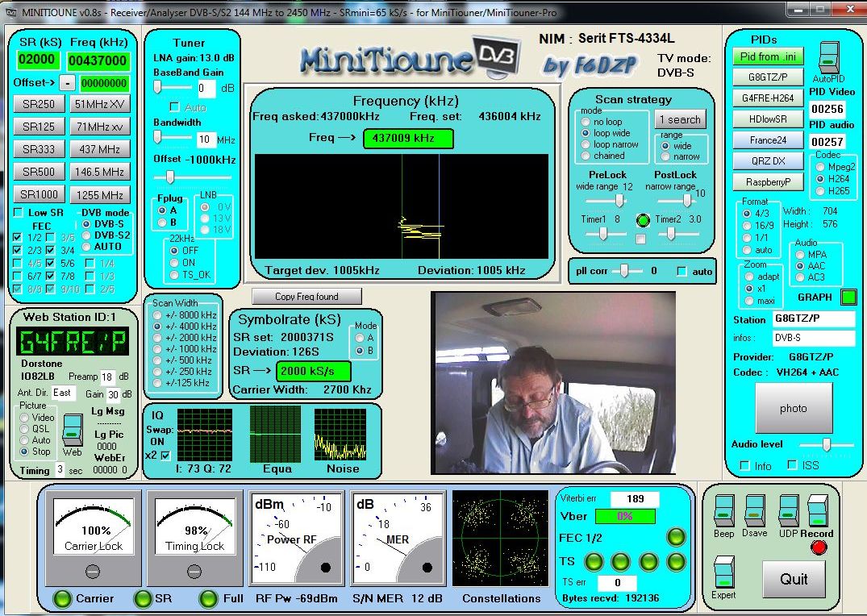Click the received video preview image
The height and width of the screenshot is (616, 867).
click(553, 383)
